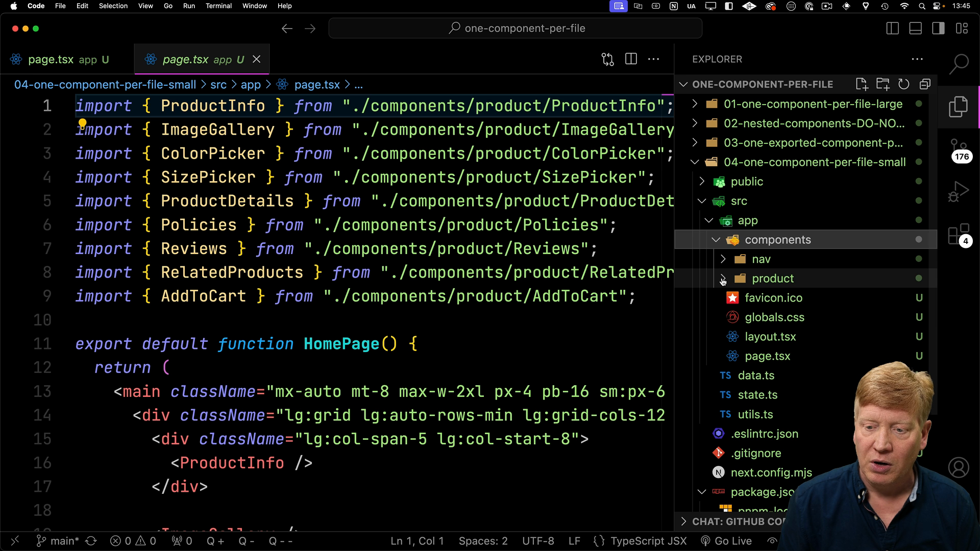980x551 pixels.
Task: Switch to the first page.tsx tab
Action: click(67, 60)
